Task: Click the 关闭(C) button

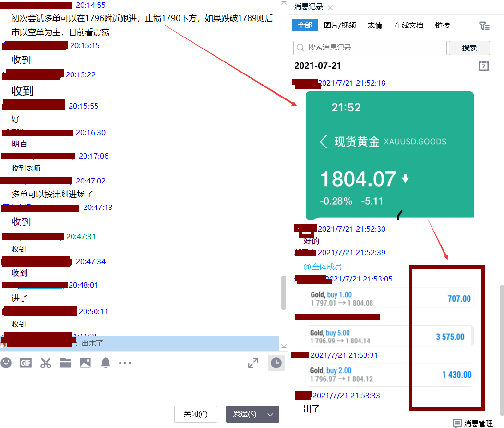Action: point(196,414)
